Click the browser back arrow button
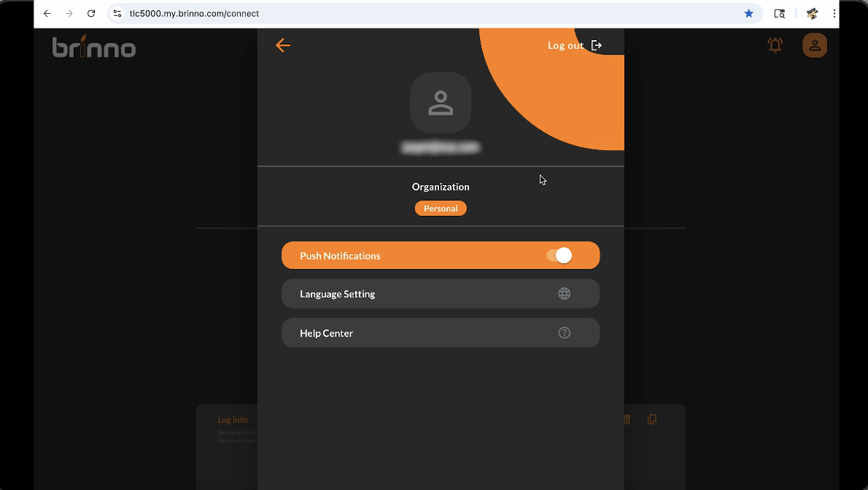The width and height of the screenshot is (868, 490). [47, 13]
